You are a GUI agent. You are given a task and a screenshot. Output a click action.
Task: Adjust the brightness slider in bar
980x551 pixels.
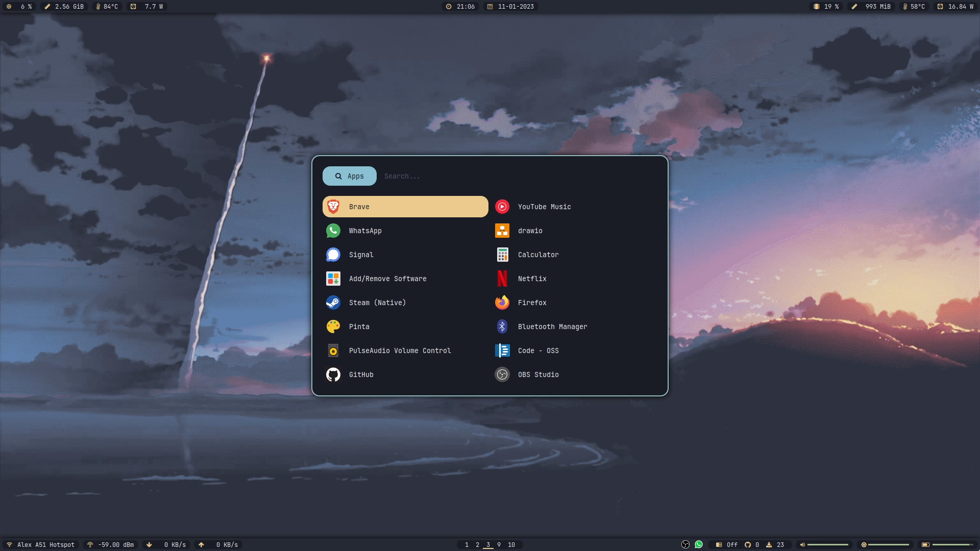(888, 545)
